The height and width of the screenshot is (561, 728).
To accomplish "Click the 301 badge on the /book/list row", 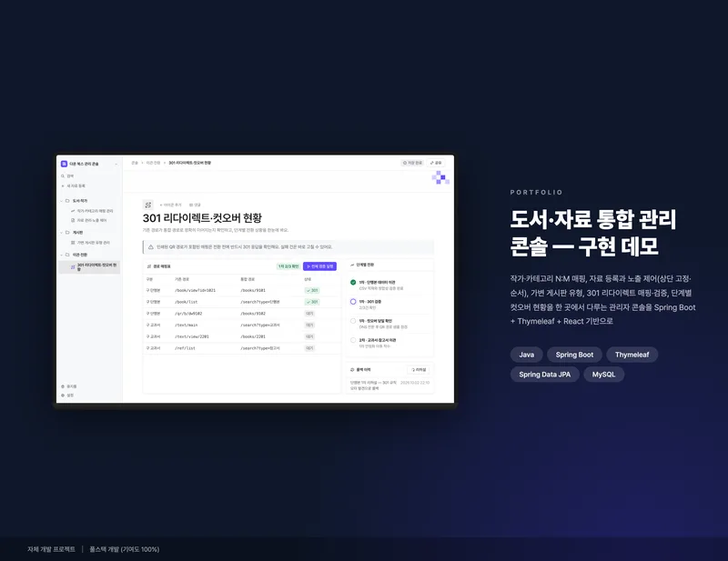I will click(312, 302).
